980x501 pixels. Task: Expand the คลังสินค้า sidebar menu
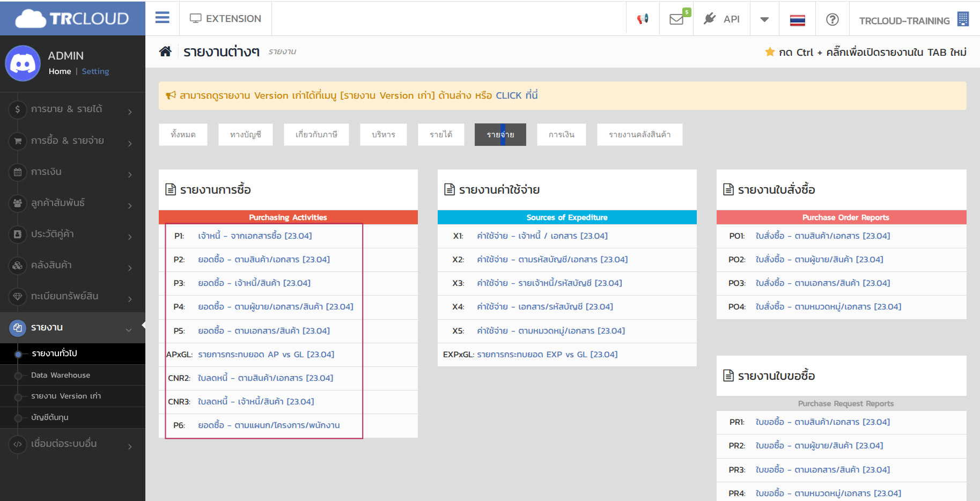pyautogui.click(x=72, y=265)
